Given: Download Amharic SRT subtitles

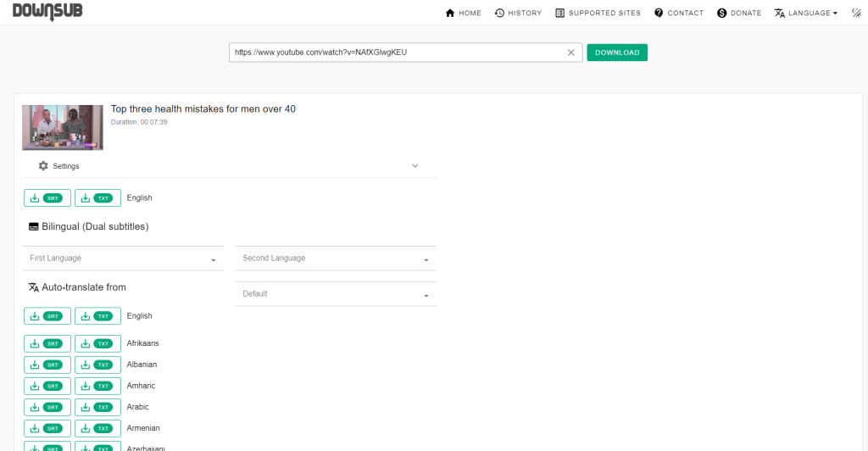Looking at the screenshot, I should pos(47,386).
